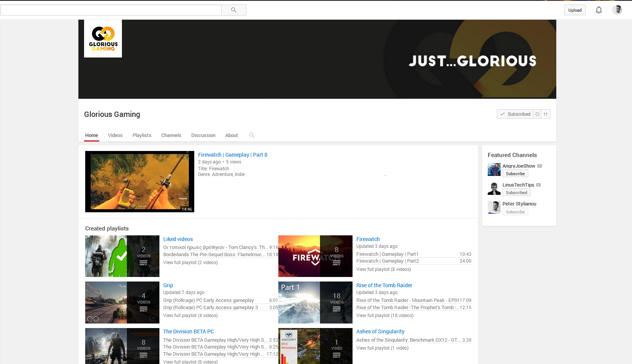Open LinusTechTips channel name link
The image size is (632, 364).
coord(518,185)
